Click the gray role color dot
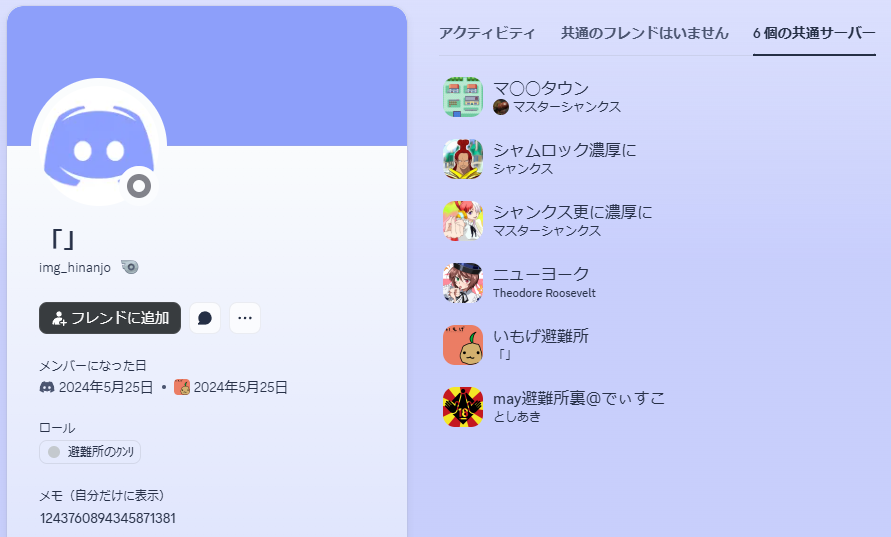891x537 pixels. coord(54,452)
